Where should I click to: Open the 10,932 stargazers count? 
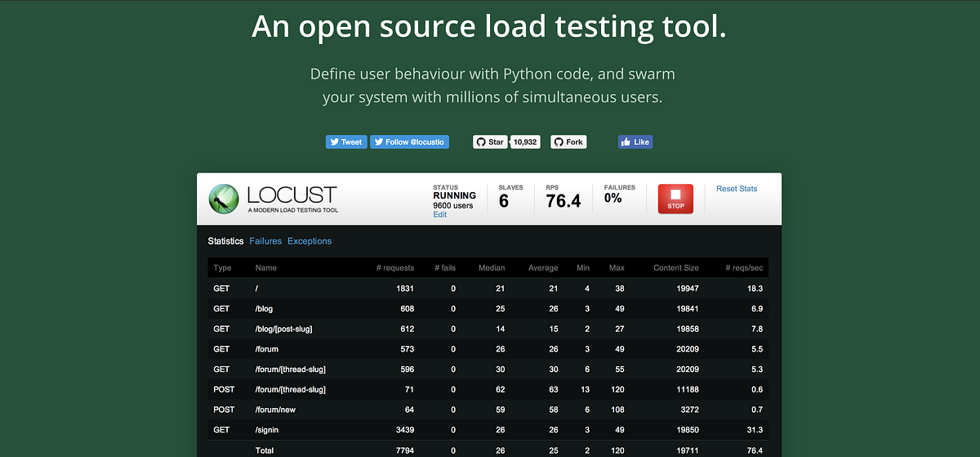click(526, 141)
